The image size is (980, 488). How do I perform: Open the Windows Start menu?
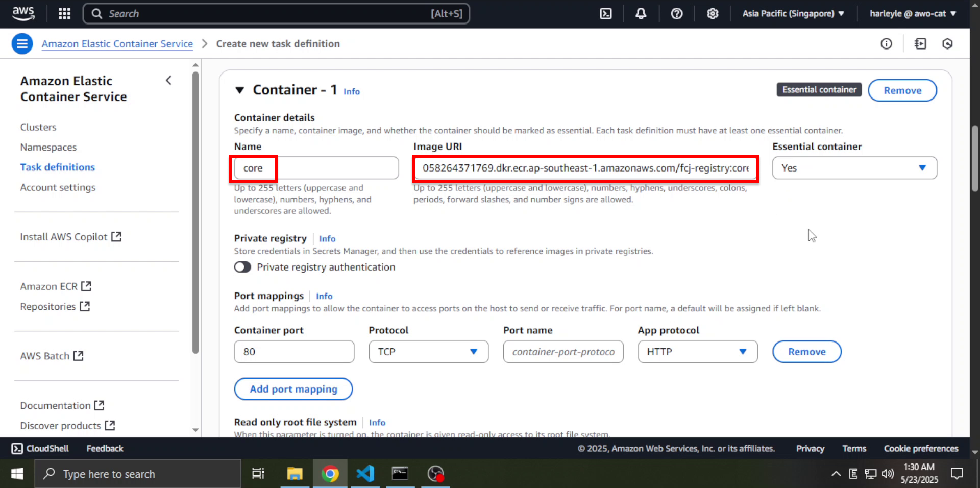[17, 474]
